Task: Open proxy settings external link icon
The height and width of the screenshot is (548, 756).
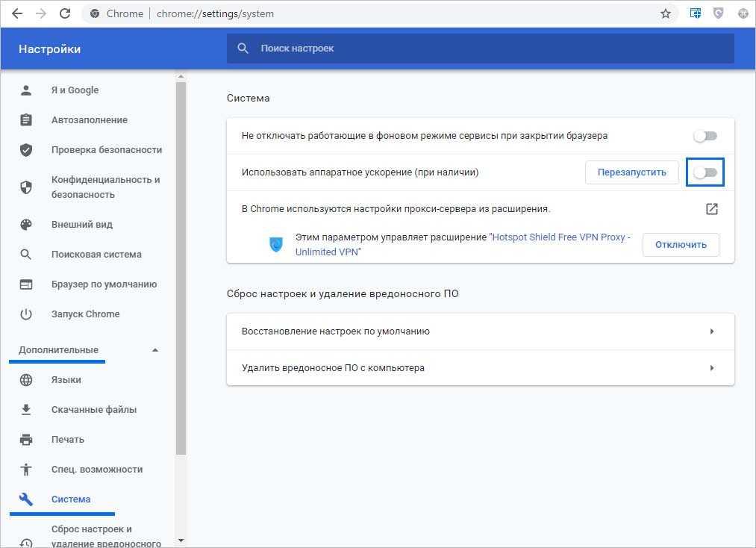Action: 711,209
